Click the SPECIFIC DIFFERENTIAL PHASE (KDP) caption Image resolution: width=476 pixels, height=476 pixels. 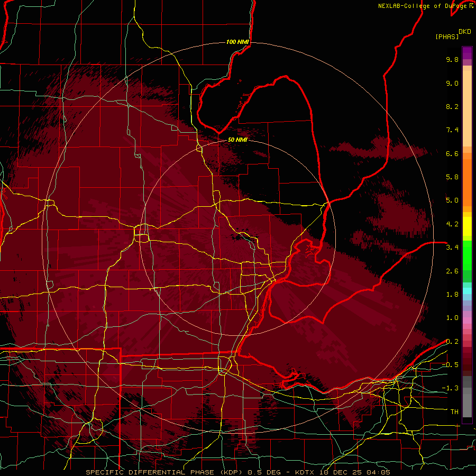[165, 472]
